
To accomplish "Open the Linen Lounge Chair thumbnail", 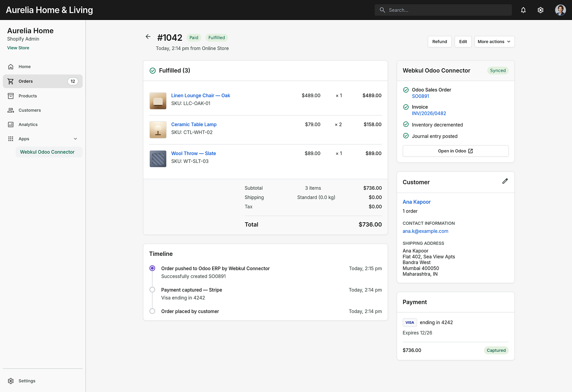I will click(158, 101).
